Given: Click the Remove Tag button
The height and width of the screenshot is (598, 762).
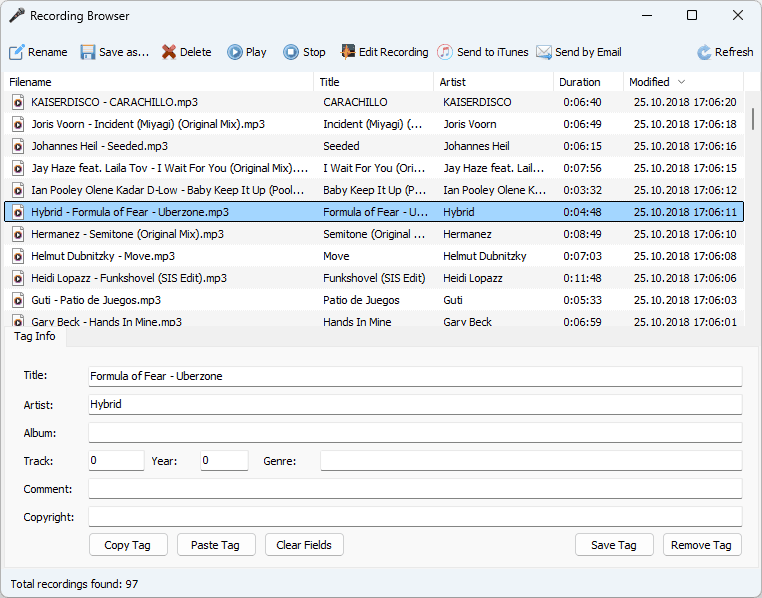Looking at the screenshot, I should click(x=702, y=545).
